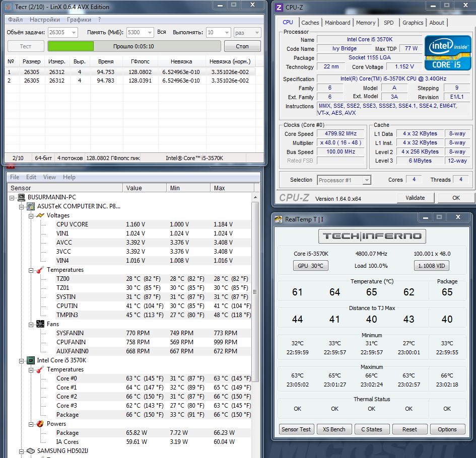Click the CPU-Z title bar Z icon
The width and height of the screenshot is (476, 458).
point(279,7)
